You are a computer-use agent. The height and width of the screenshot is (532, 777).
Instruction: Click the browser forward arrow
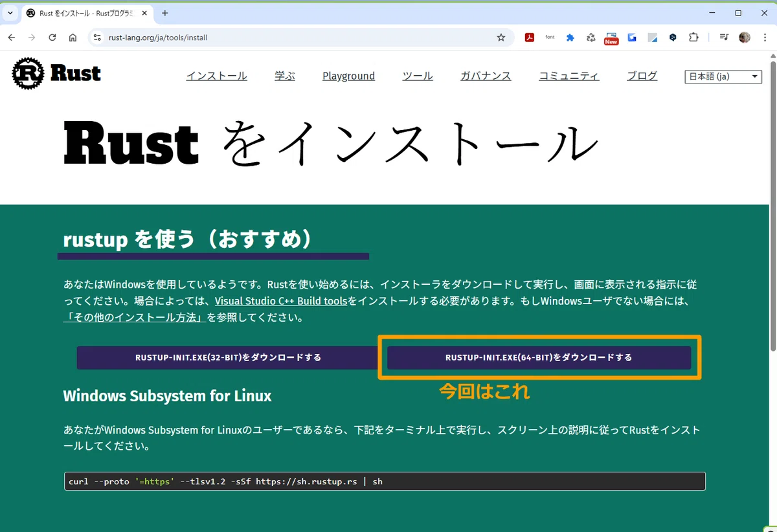[32, 38]
